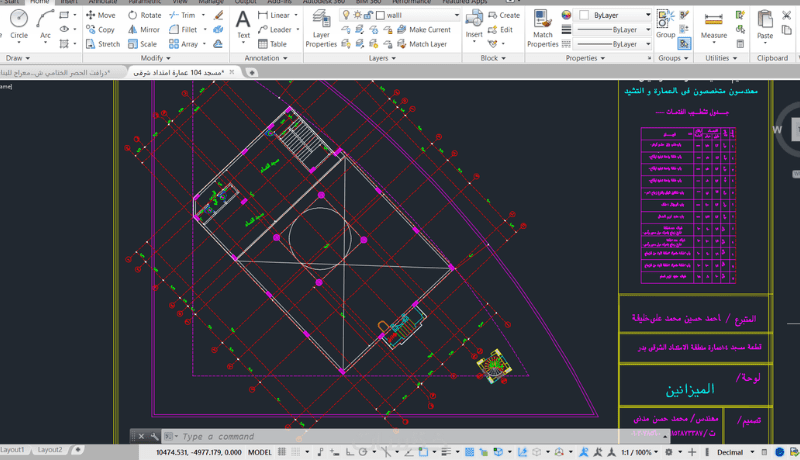This screenshot has width=800, height=460.
Task: Activate the Rotate tool
Action: 145,15
